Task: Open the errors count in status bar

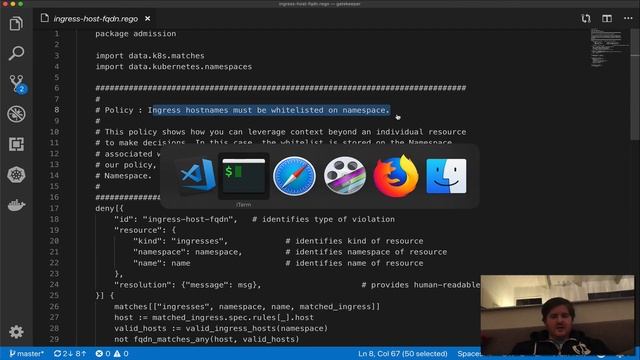Action: [x=103, y=353]
